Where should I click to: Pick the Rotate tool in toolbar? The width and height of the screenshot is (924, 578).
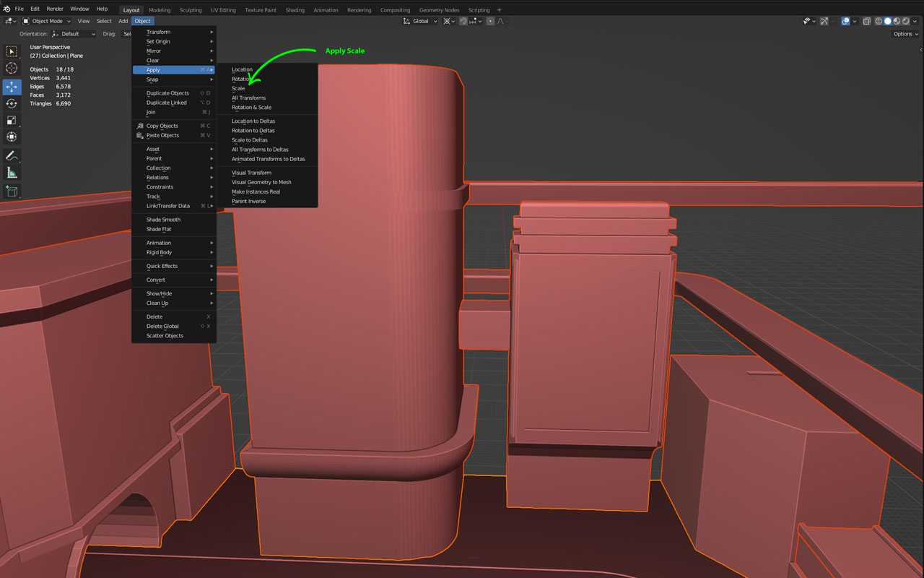coord(12,103)
